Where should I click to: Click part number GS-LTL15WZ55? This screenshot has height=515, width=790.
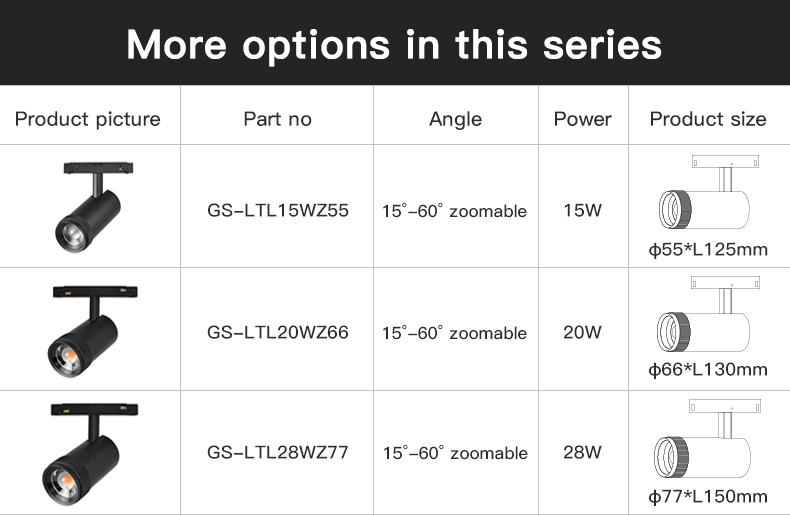pos(278,211)
